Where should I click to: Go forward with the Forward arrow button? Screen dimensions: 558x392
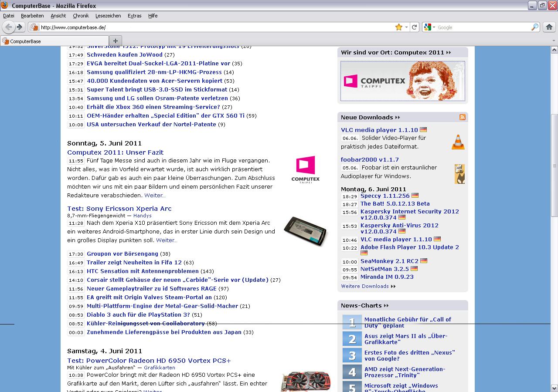coord(20,27)
